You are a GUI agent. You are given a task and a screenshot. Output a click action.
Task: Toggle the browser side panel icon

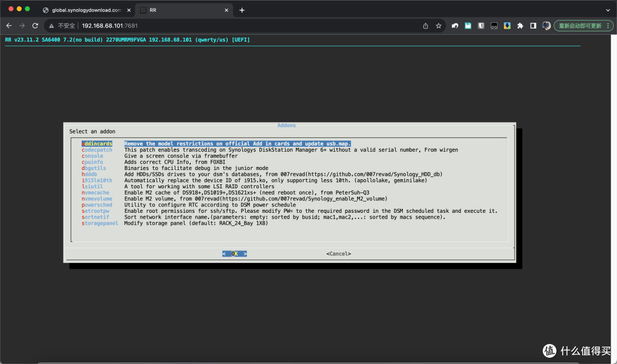(533, 26)
